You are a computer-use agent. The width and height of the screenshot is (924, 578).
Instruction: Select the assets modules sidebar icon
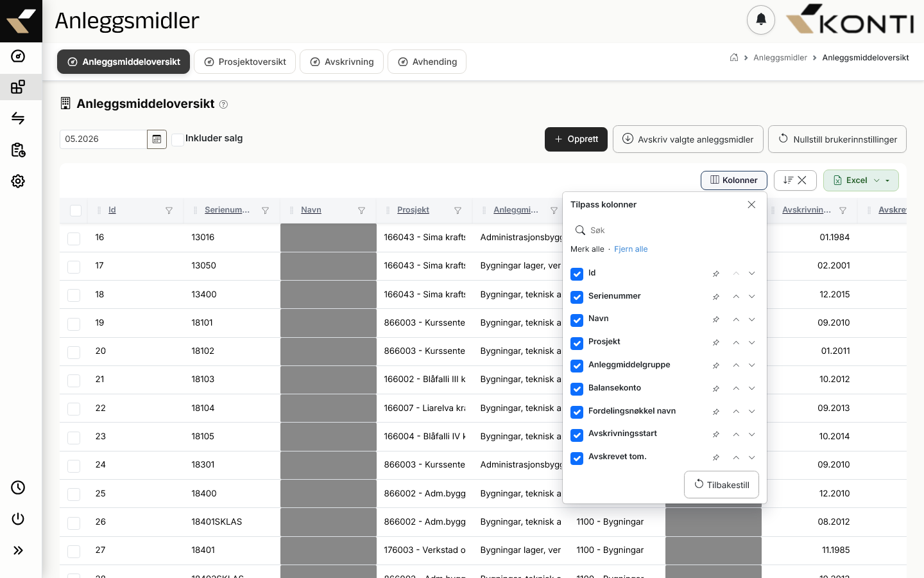point(18,87)
